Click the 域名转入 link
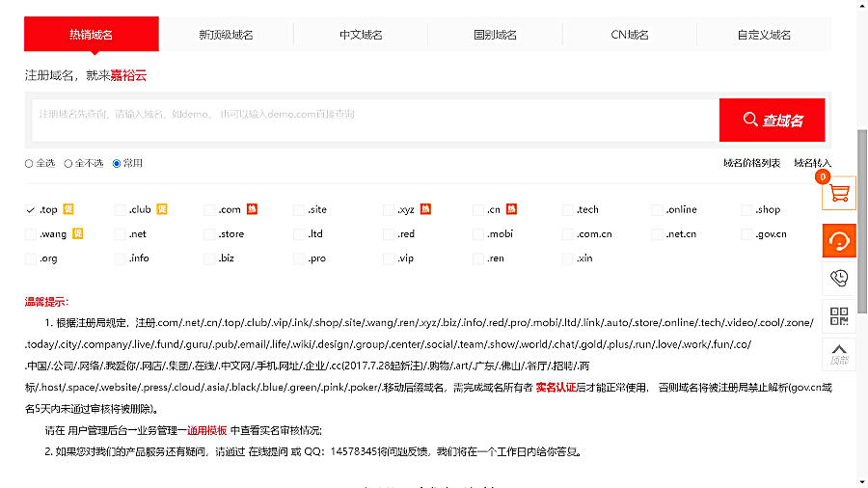This screenshot has width=868, height=488. tap(812, 163)
